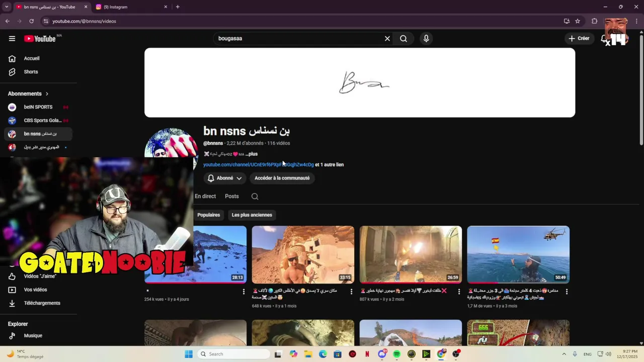Screen dimensions: 644x362
Task: Open Microsoft Store from the taskbar
Action: pyautogui.click(x=338, y=354)
